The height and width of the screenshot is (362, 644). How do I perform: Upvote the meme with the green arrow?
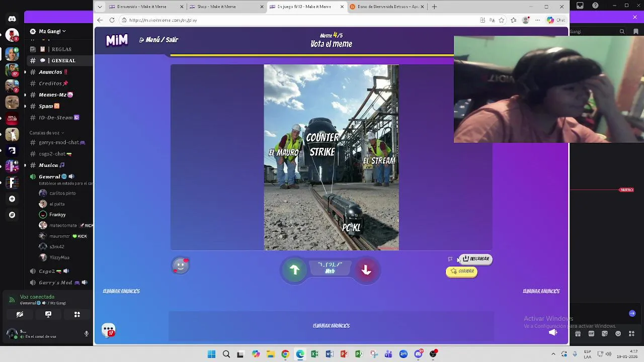295,270
